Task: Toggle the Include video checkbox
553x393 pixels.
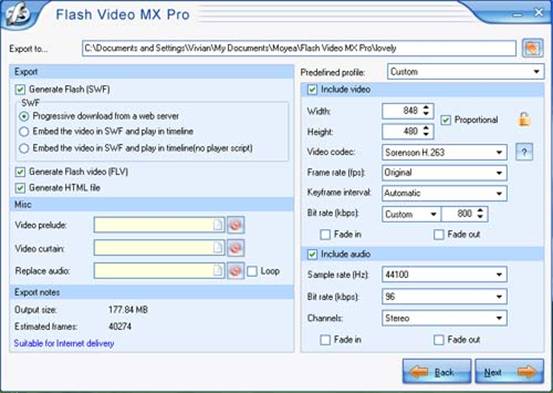Action: [x=312, y=90]
